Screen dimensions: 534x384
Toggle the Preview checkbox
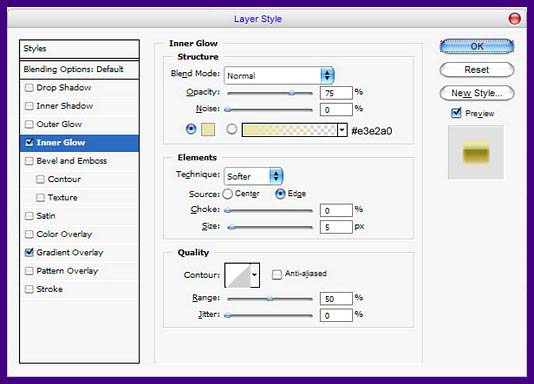456,113
